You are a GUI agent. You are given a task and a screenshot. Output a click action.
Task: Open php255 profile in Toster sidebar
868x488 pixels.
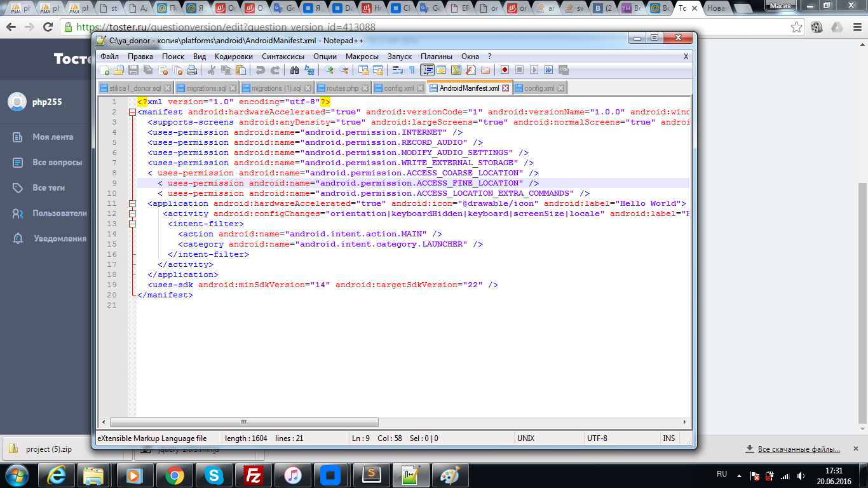click(47, 102)
